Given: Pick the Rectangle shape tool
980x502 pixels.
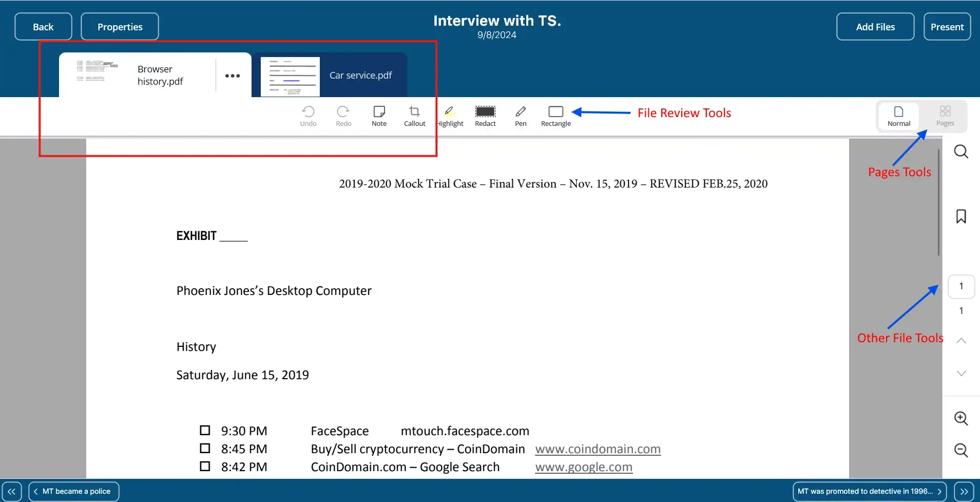Looking at the screenshot, I should pos(555,116).
